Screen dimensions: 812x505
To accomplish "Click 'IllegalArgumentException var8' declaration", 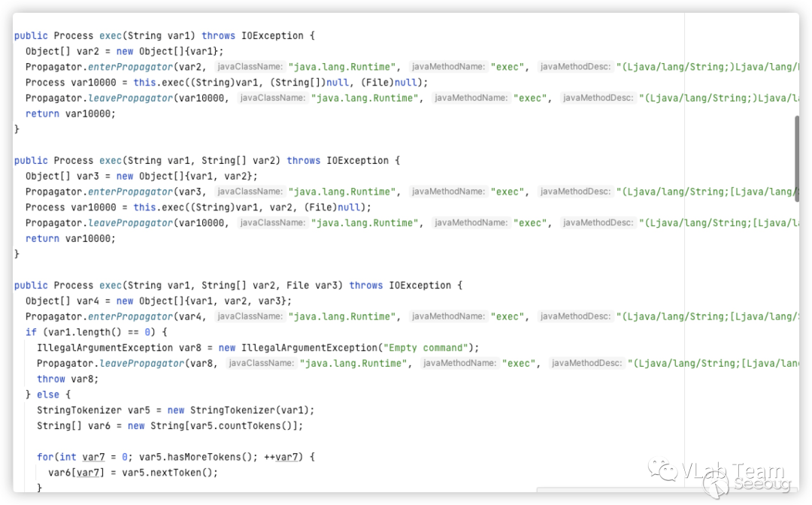I will coord(119,348).
